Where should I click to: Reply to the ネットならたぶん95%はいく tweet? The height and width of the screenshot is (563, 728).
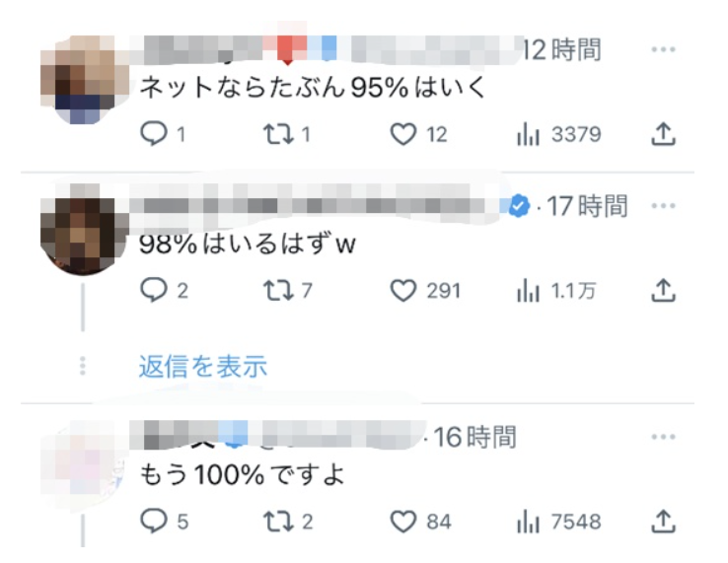[x=162, y=134]
